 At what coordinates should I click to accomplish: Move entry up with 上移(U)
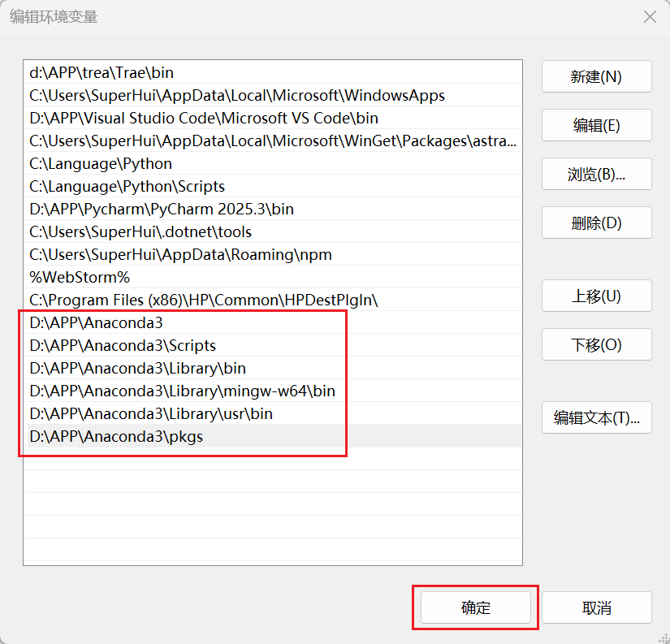pyautogui.click(x=597, y=296)
